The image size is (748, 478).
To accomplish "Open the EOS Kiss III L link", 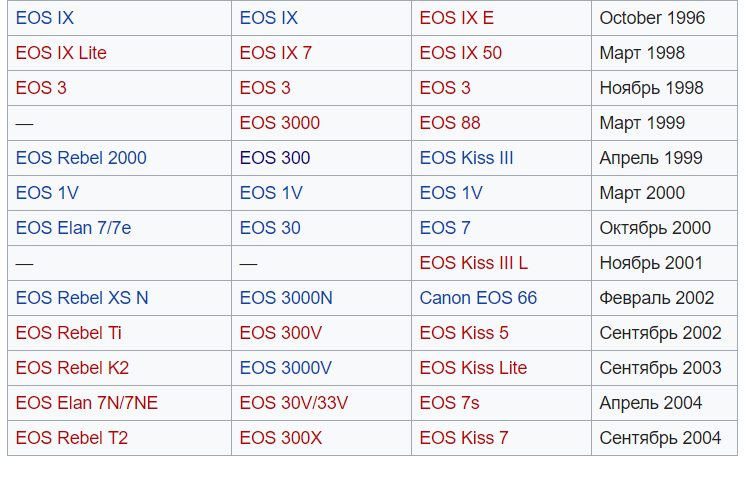I will pyautogui.click(x=473, y=263).
